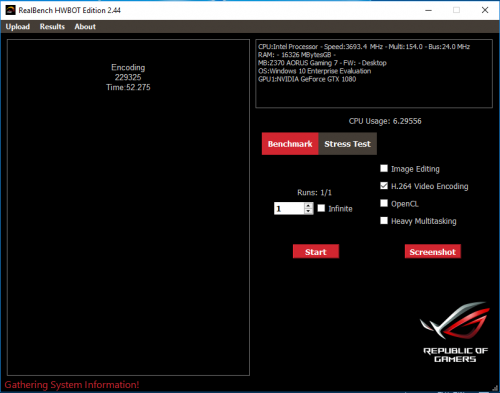500x393 pixels.
Task: Decrease runs with the down stepper arrow
Action: point(309,211)
